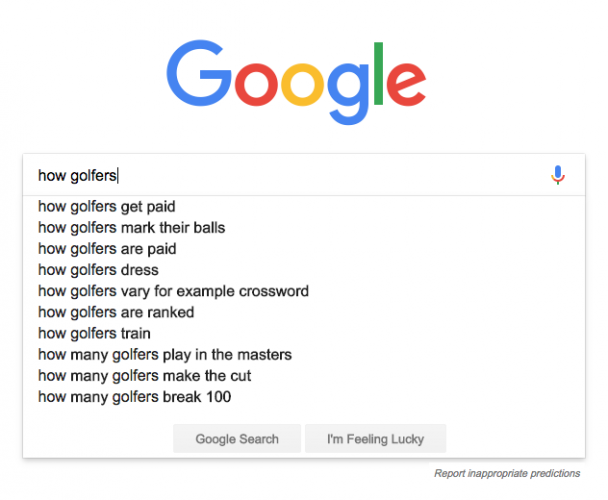This screenshot has width=608, height=500.
Task: Select "how many golfers make the cut"
Action: pyautogui.click(x=144, y=376)
